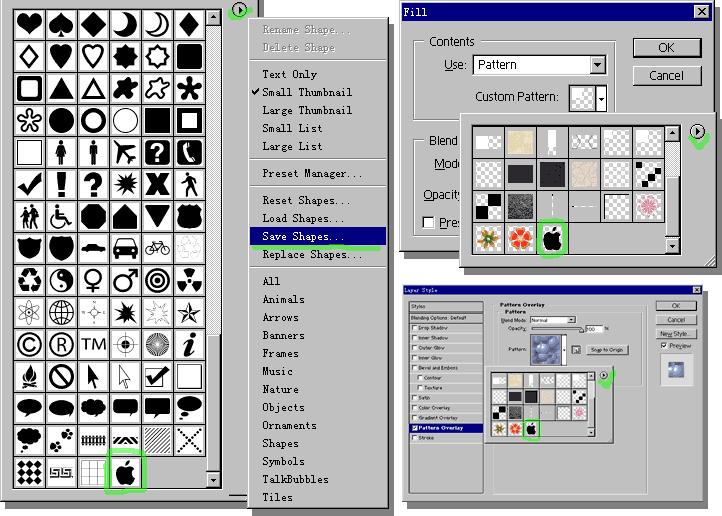Select the recycle symbol shape

pyautogui.click(x=30, y=279)
